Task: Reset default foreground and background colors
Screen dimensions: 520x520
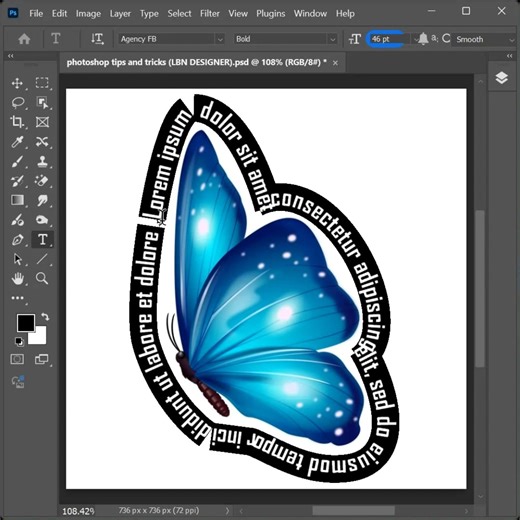Action: (x=19, y=342)
